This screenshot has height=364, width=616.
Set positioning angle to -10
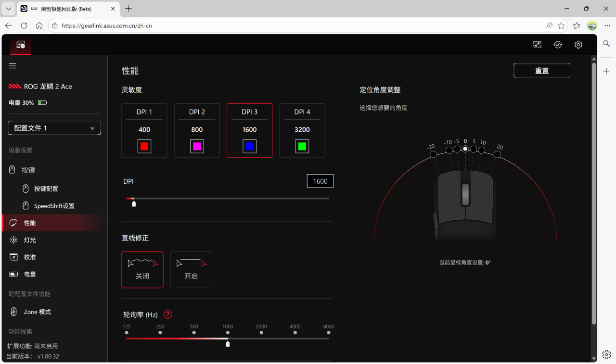click(x=449, y=150)
